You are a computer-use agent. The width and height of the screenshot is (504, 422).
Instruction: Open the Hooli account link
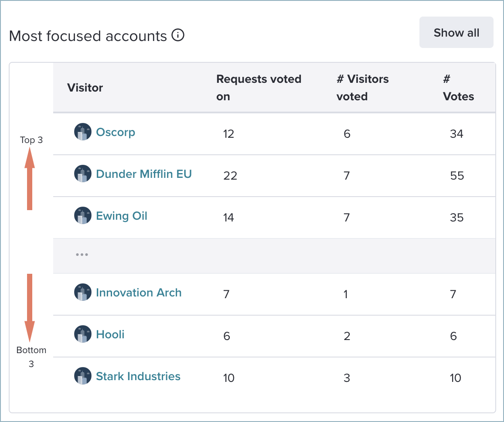pos(110,334)
